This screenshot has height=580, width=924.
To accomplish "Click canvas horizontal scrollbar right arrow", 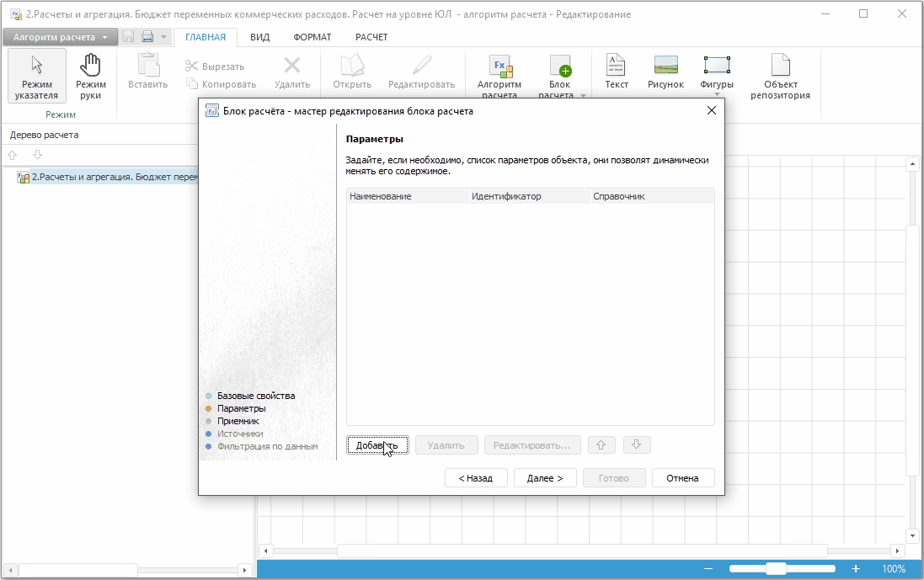I will click(x=897, y=551).
